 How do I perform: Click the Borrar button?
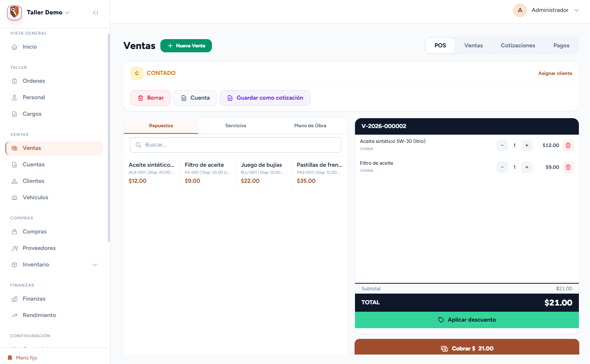pyautogui.click(x=150, y=98)
